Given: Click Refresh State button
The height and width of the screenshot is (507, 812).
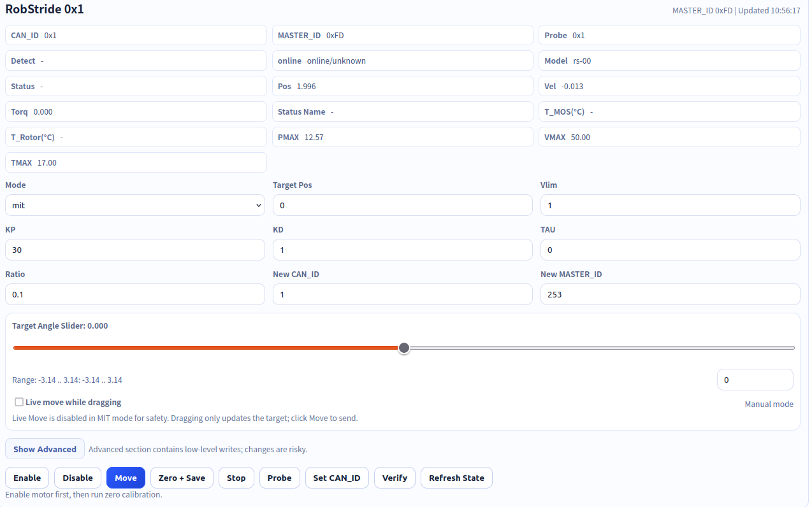Looking at the screenshot, I should click(456, 478).
